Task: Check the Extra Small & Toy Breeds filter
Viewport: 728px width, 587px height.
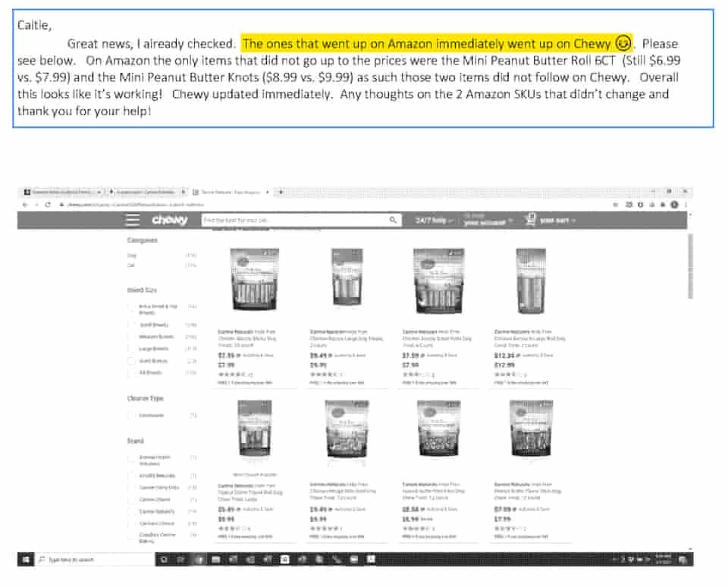Action: 131,307
